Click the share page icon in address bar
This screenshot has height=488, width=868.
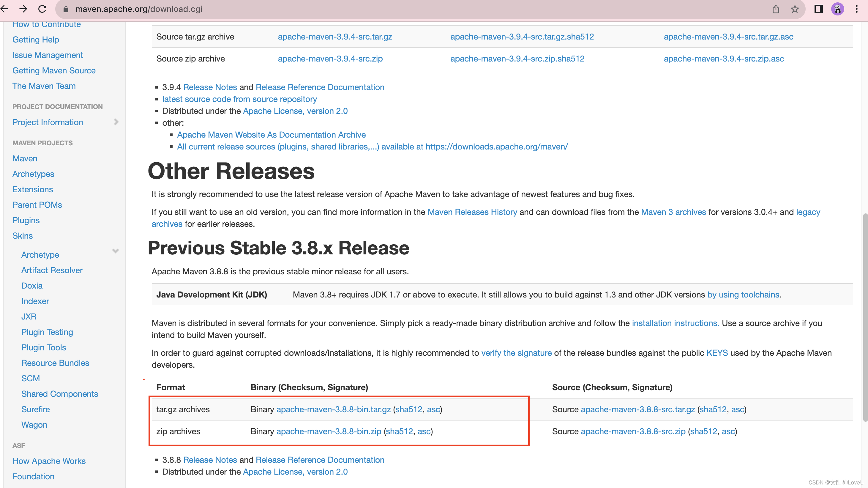click(x=776, y=9)
